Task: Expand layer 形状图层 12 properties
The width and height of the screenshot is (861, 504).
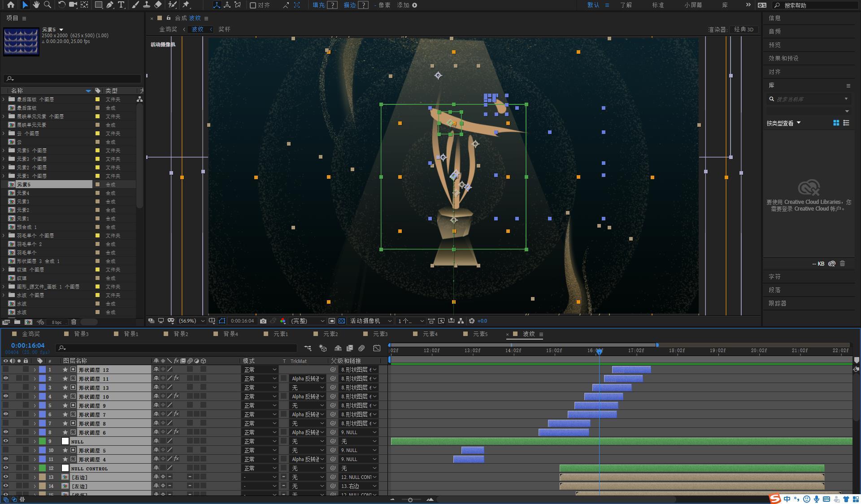Action: (35, 370)
